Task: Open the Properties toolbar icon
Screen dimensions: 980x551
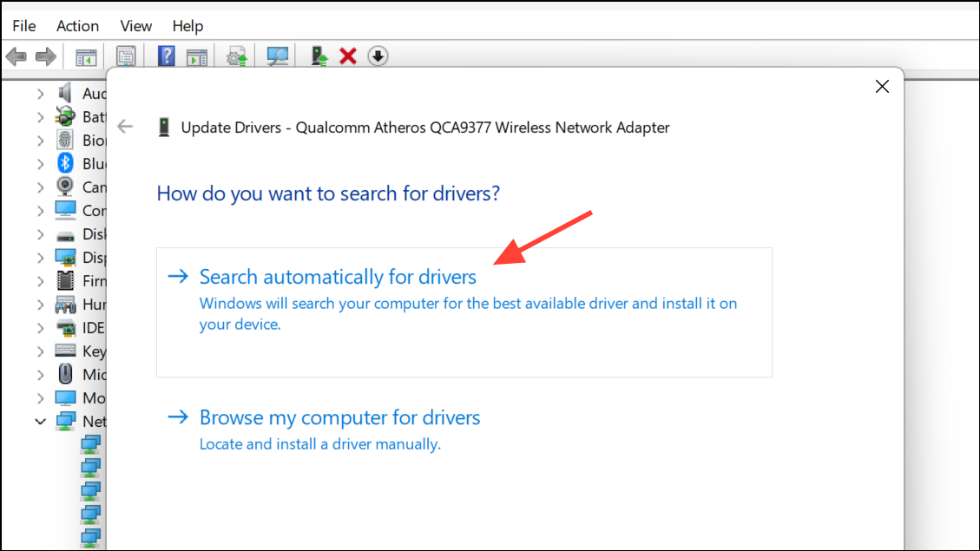Action: point(126,57)
